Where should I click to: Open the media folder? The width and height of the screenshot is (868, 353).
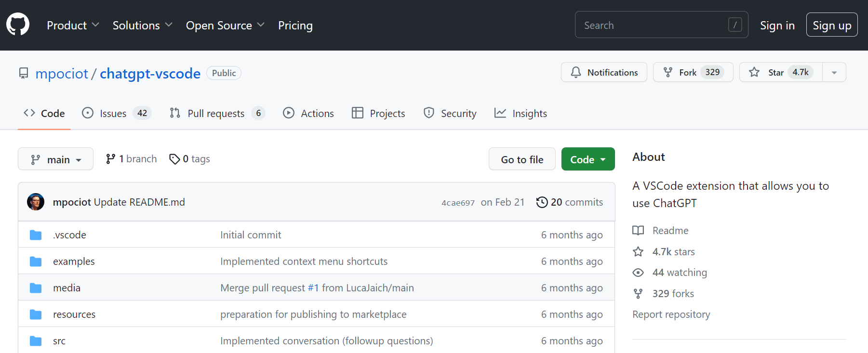67,288
